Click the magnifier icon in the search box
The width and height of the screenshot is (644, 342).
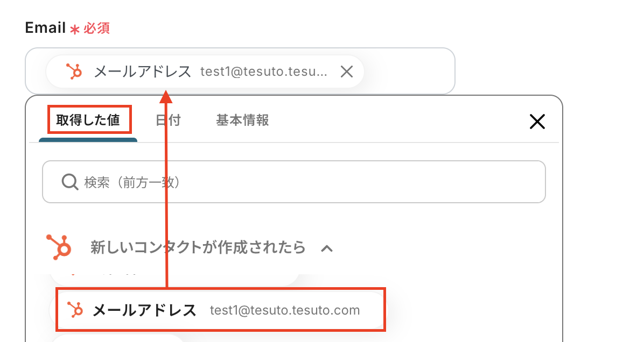coord(70,182)
